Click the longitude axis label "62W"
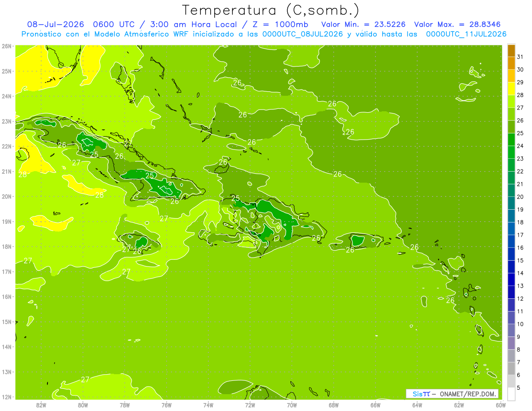532x411 pixels. [459, 404]
